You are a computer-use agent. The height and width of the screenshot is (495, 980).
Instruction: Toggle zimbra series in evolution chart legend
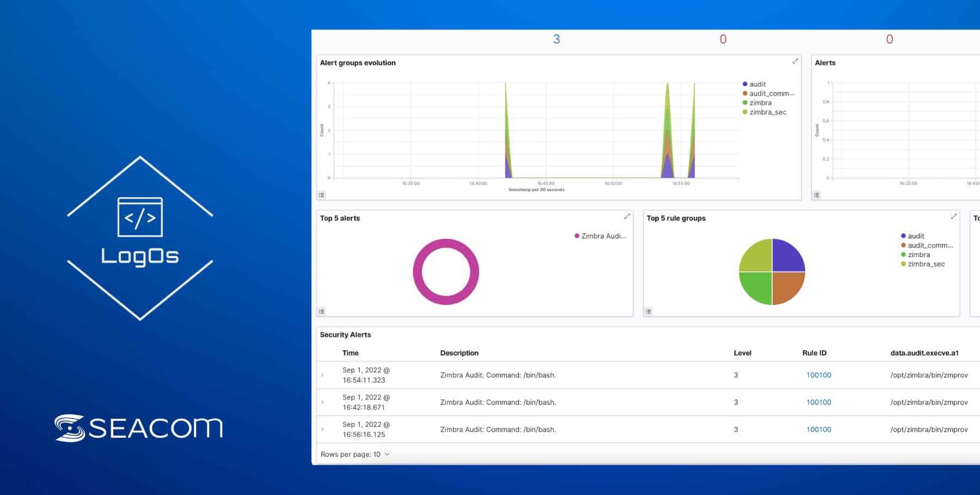pyautogui.click(x=757, y=103)
